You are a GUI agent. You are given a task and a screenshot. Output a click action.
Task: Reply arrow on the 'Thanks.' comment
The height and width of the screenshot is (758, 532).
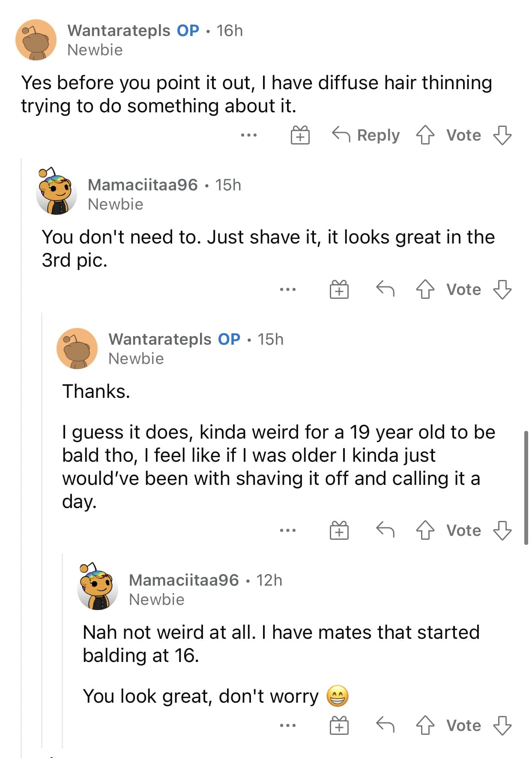click(x=385, y=530)
